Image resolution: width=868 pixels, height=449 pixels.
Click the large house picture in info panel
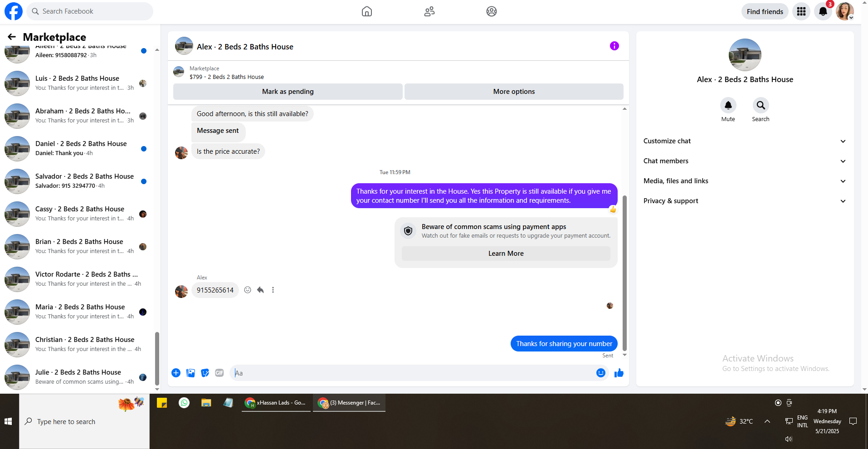pos(745,55)
